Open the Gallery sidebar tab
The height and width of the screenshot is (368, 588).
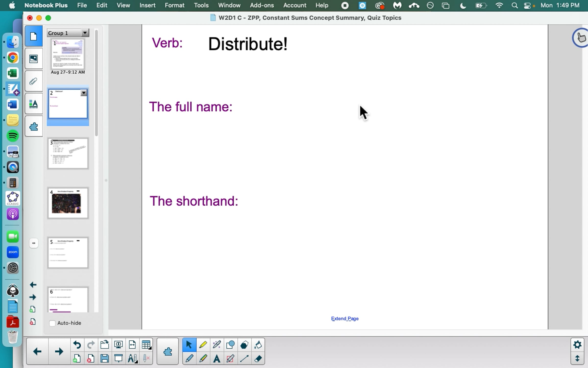[x=34, y=59]
